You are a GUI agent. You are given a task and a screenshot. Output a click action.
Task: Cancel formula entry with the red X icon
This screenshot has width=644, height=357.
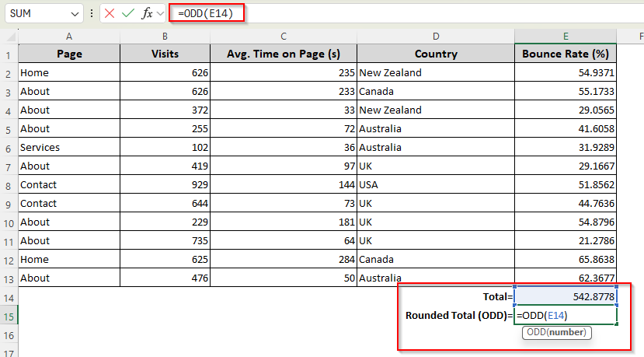coord(110,13)
